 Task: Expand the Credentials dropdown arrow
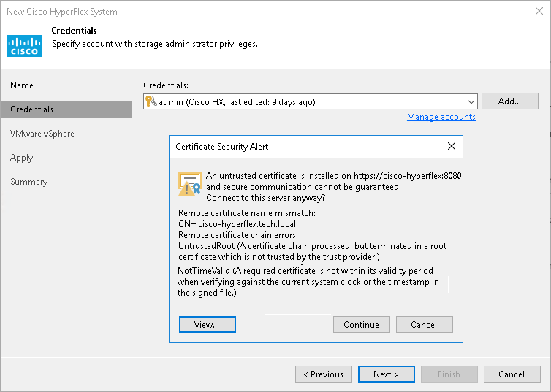tap(471, 102)
